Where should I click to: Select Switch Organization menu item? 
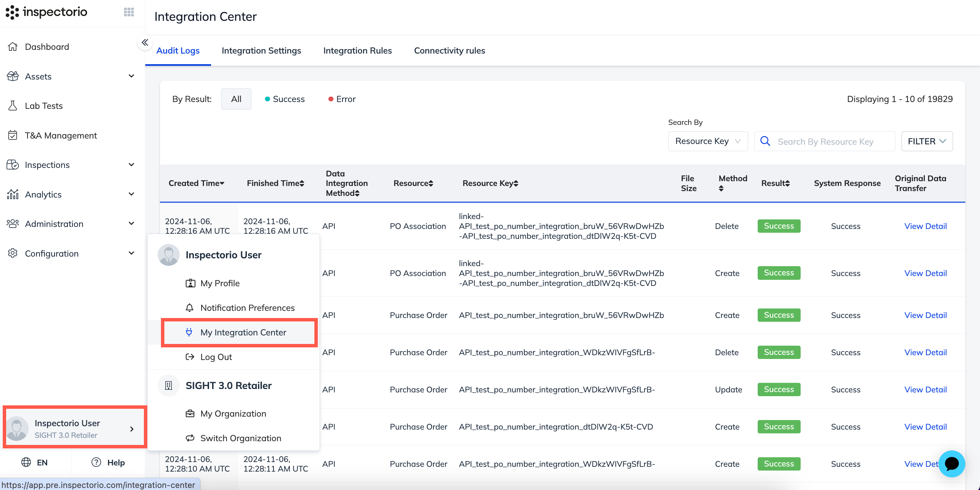point(234,438)
